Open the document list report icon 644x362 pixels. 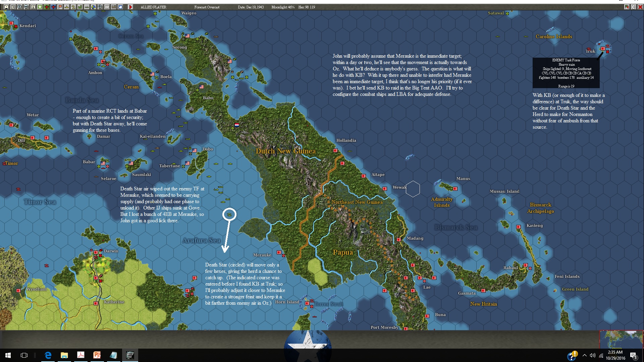click(x=13, y=7)
